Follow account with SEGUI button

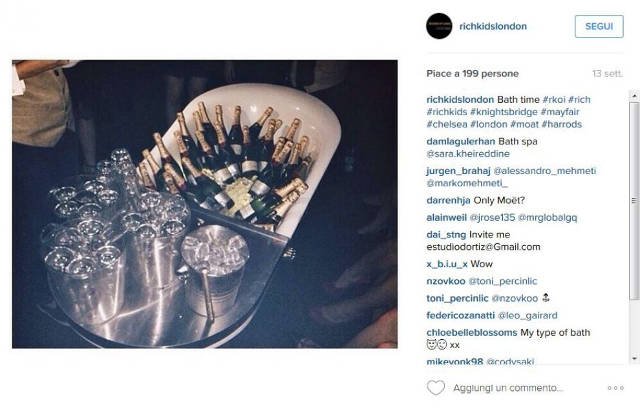[x=599, y=27]
